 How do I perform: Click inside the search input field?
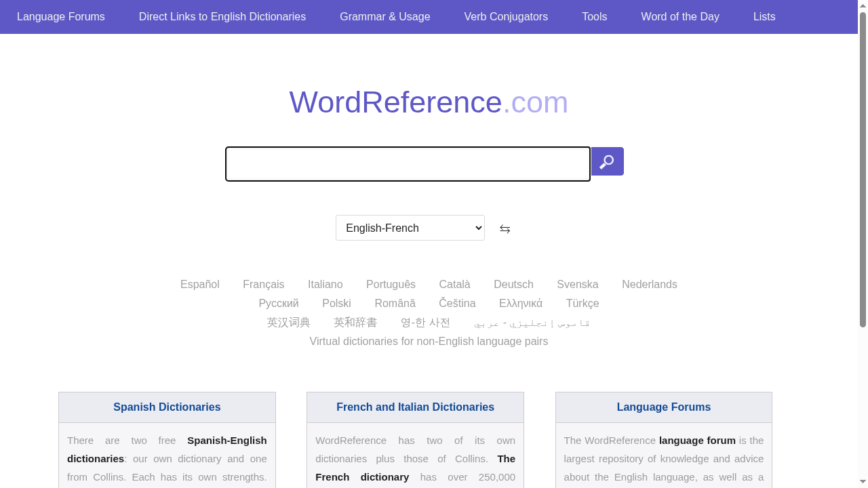[407, 164]
